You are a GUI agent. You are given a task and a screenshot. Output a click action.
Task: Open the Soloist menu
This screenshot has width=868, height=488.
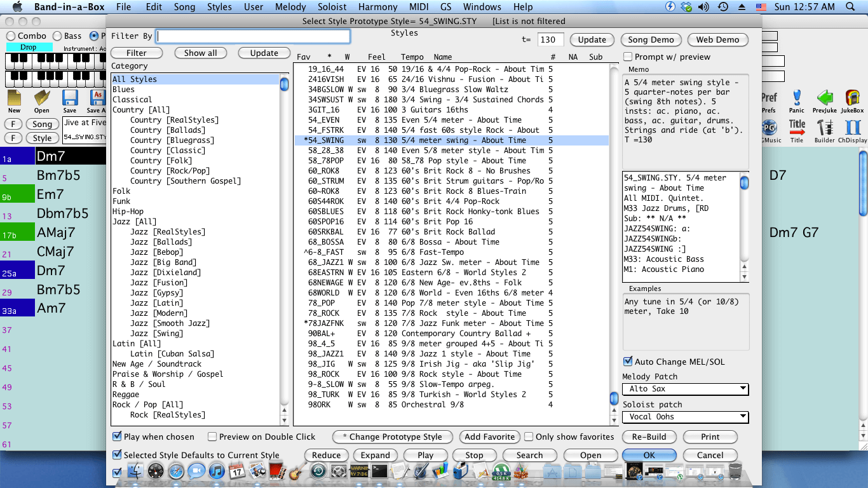coord(332,7)
